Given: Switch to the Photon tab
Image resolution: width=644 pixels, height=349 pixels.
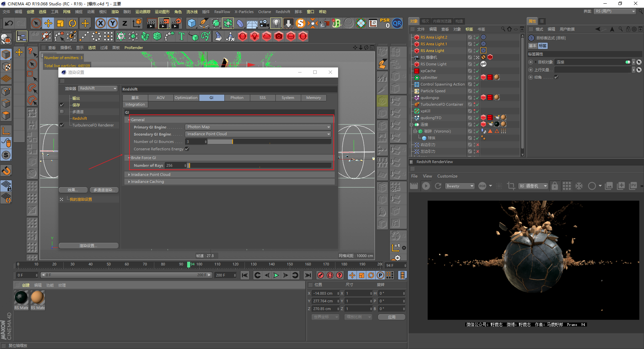Looking at the screenshot, I should (237, 98).
